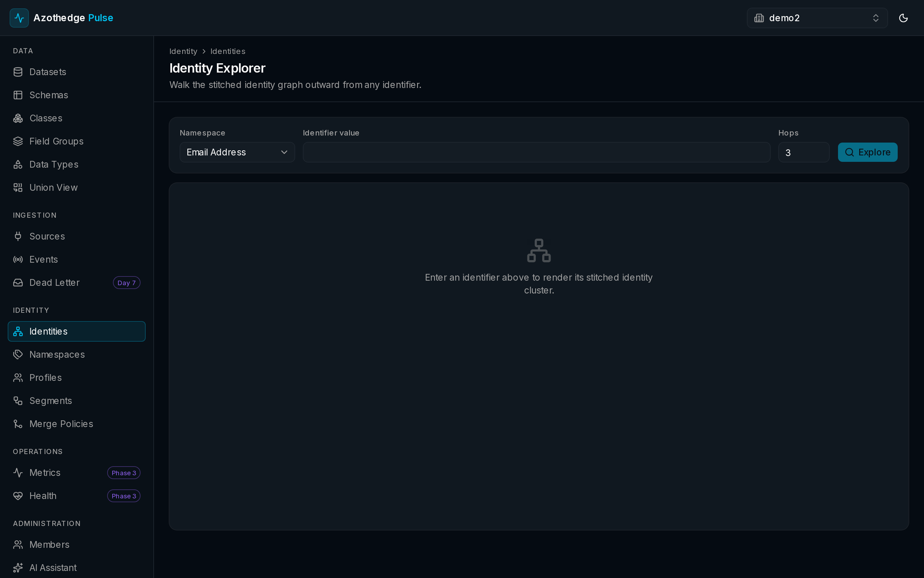
Task: Open Datasets from the sidebar
Action: 76,72
